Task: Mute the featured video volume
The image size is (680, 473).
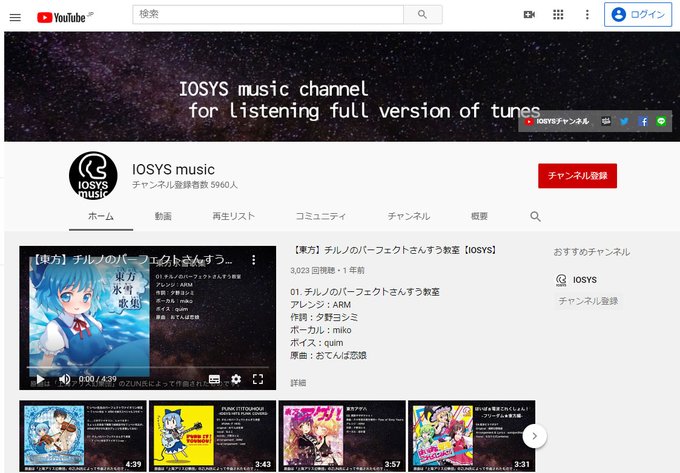Action: 64,379
